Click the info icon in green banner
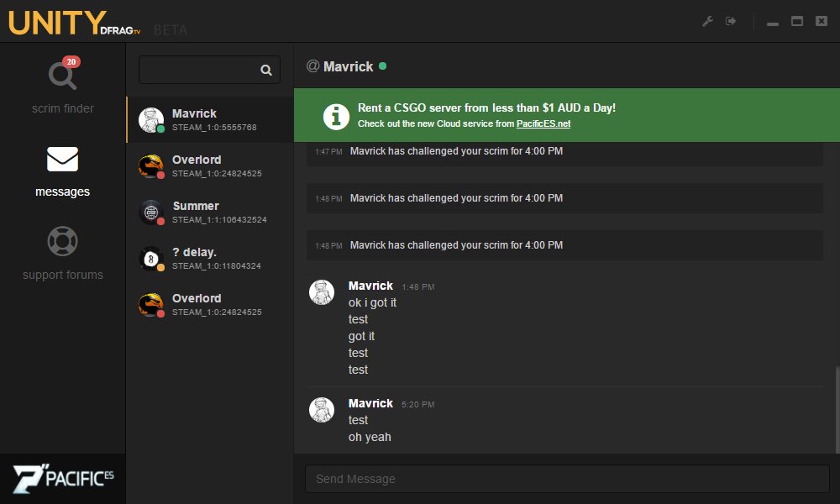Viewport: 840px width, 504px height. [336, 116]
